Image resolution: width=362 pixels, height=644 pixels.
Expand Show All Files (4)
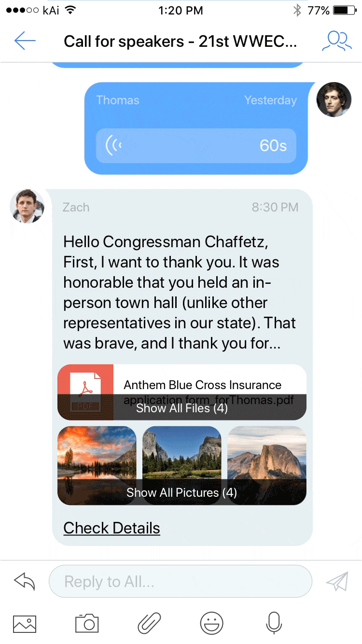click(182, 408)
